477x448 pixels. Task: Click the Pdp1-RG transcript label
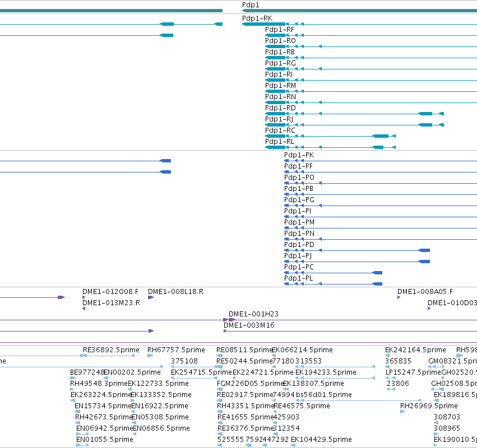280,63
